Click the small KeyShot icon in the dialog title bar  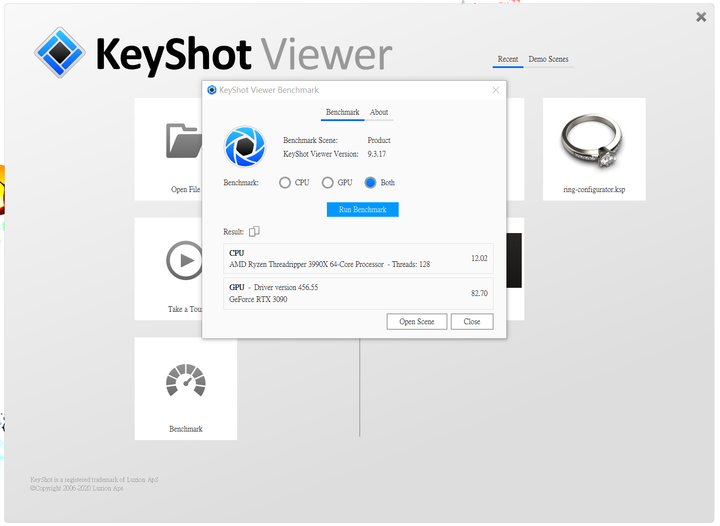pos(212,90)
